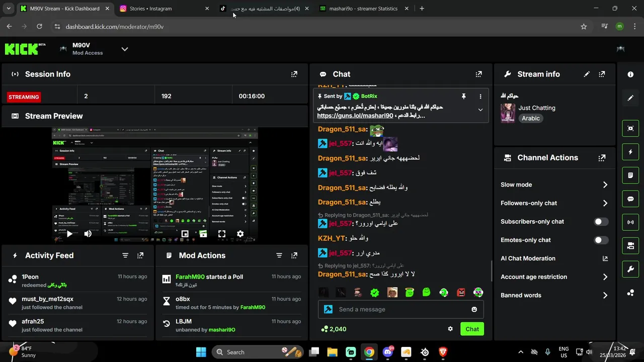644x362 pixels.
Task: Expand the M90V channel switcher dropdown
Action: point(125,49)
